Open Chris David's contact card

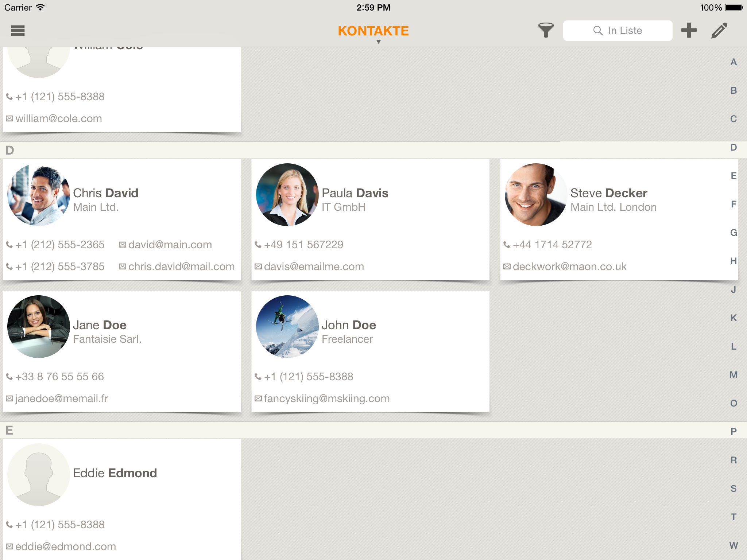[105, 193]
